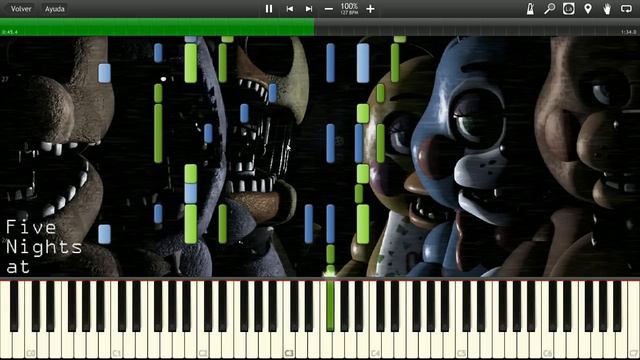Jump to the previous section
Screen dimensions: 640x360
point(290,9)
